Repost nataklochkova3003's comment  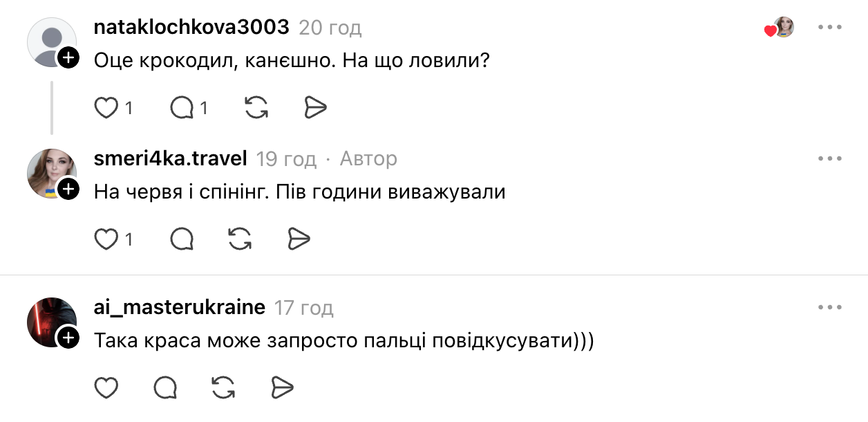tap(256, 108)
